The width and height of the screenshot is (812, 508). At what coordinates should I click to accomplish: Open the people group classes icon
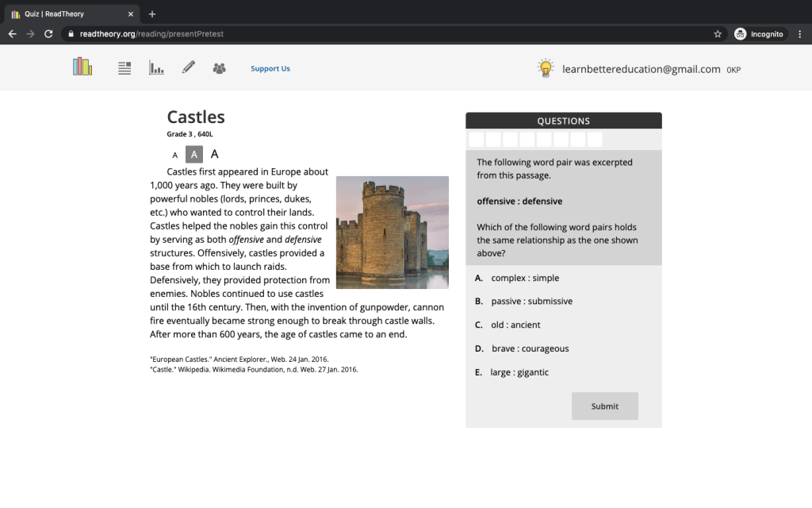tap(220, 68)
